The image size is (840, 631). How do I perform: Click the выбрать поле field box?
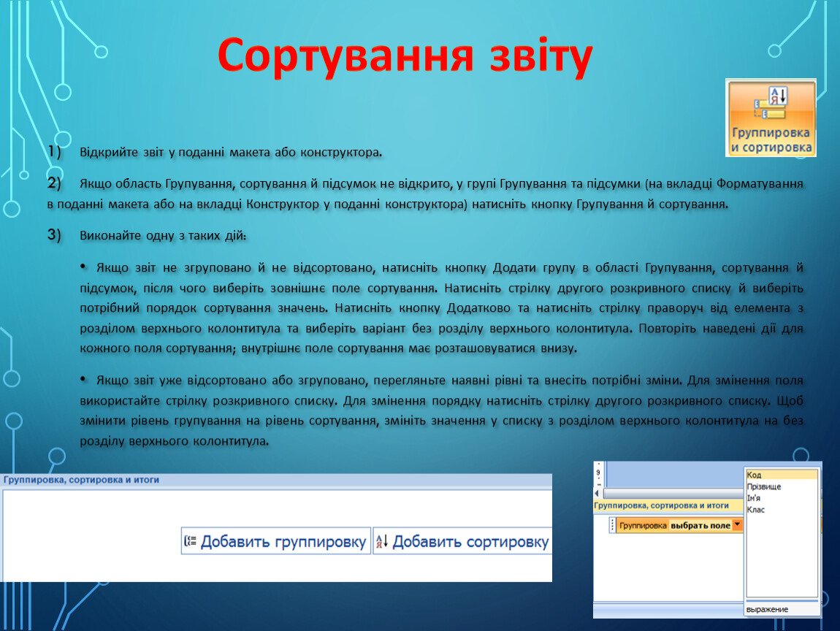(x=700, y=526)
